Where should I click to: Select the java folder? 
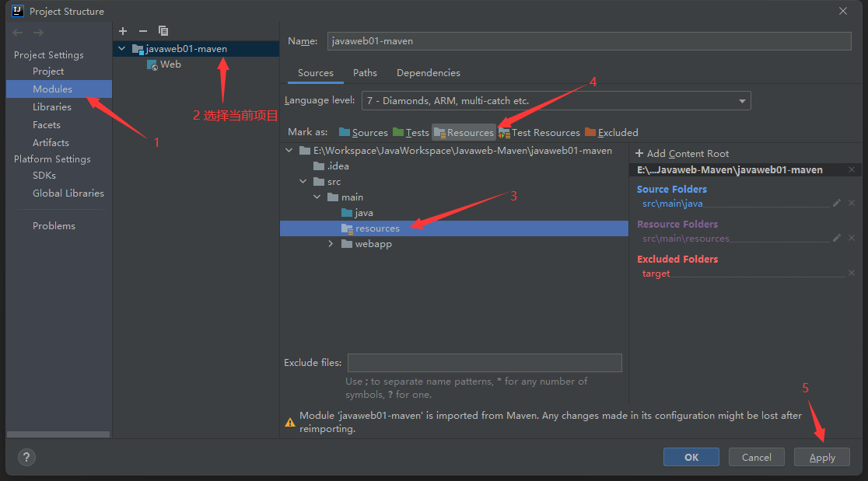358,213
